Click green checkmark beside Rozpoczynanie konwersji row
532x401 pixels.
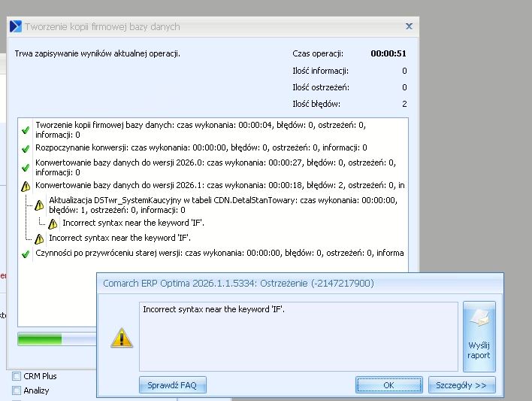click(x=26, y=148)
